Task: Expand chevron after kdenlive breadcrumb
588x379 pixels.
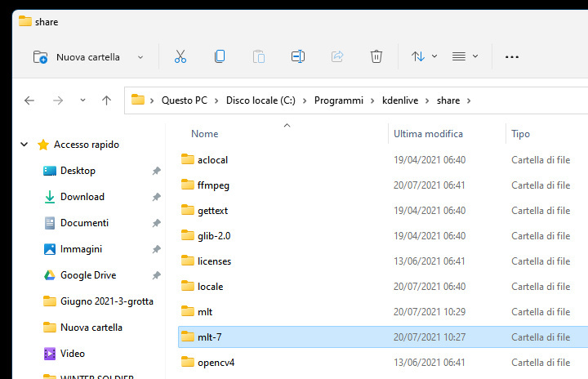Action: (427, 100)
